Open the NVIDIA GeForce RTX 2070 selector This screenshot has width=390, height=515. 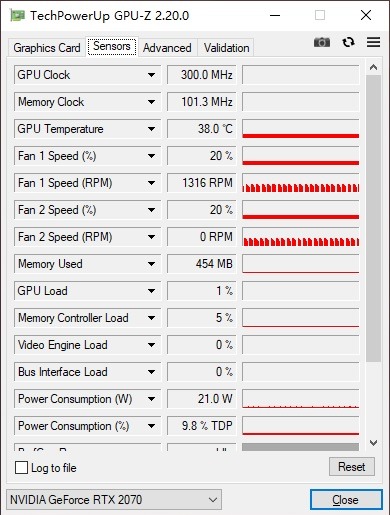(x=114, y=500)
